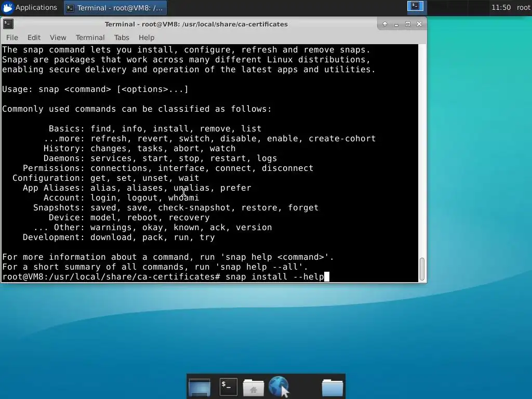Click the root user label in panel
The width and height of the screenshot is (532, 399).
[x=524, y=7]
